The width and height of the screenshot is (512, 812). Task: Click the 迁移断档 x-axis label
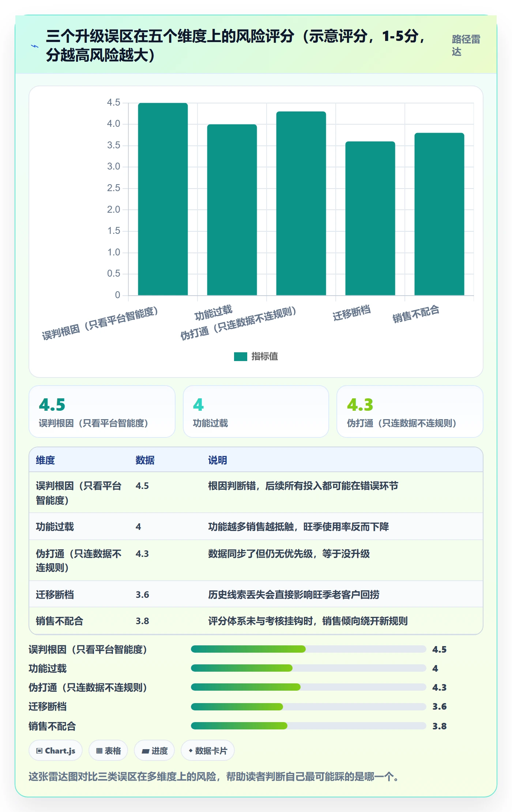pos(351,313)
